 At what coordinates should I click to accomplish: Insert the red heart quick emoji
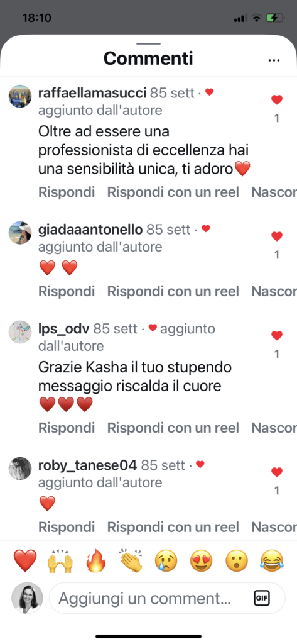click(x=25, y=560)
